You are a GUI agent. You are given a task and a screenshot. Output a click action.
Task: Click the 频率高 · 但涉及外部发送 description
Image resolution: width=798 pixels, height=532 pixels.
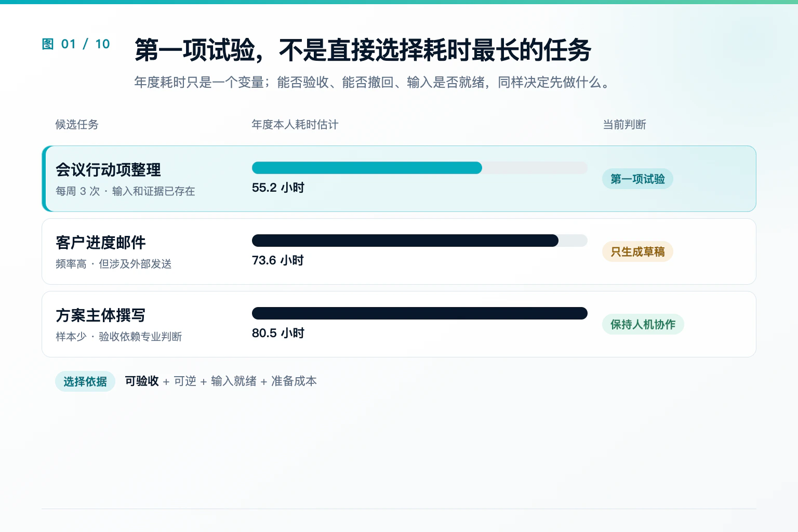coord(114,264)
